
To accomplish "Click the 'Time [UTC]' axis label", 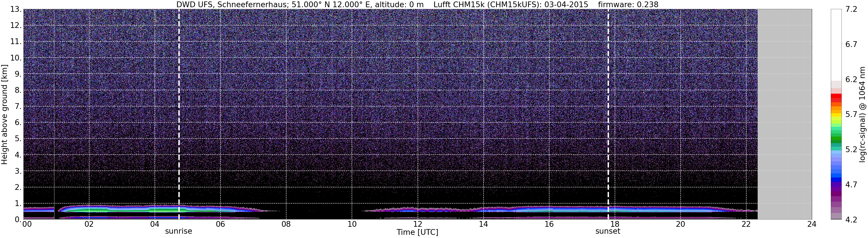I will click(417, 232).
